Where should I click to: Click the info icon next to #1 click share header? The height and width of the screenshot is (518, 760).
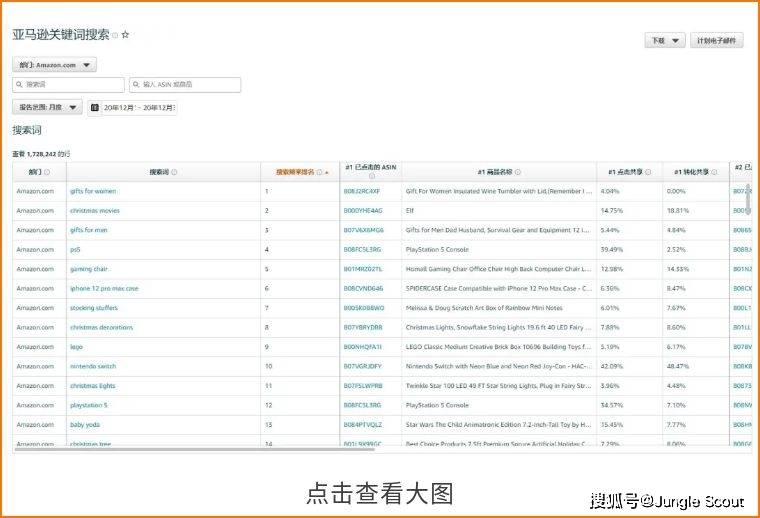(648, 172)
